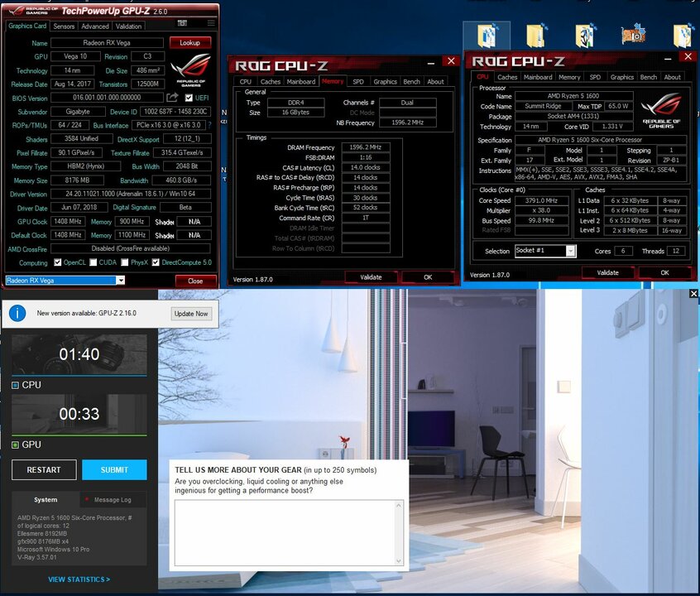Click the Update Now button
Viewport: 700px width, 596px height.
coord(191,314)
